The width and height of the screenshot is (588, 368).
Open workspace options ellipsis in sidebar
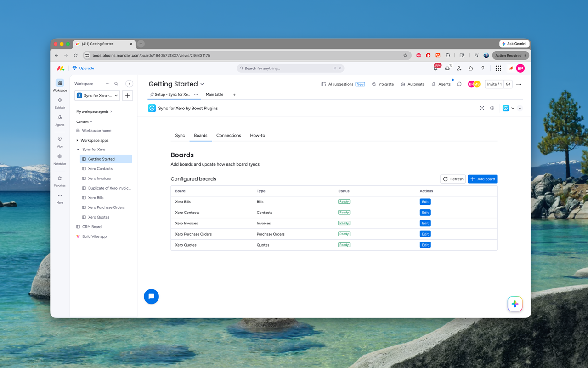107,84
